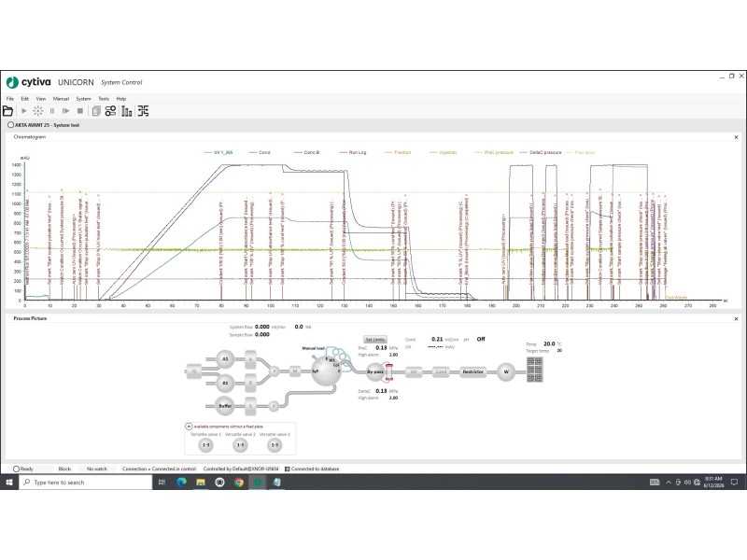
Task: Click the System flow value 0.000
Action: coord(262,327)
